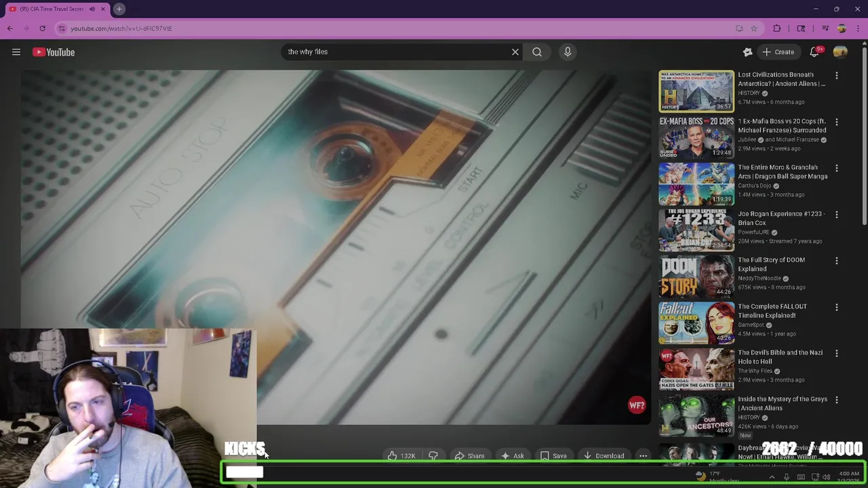Screen dimensions: 868x488
Task: Open Chrome three-dot menu
Action: (x=858, y=28)
